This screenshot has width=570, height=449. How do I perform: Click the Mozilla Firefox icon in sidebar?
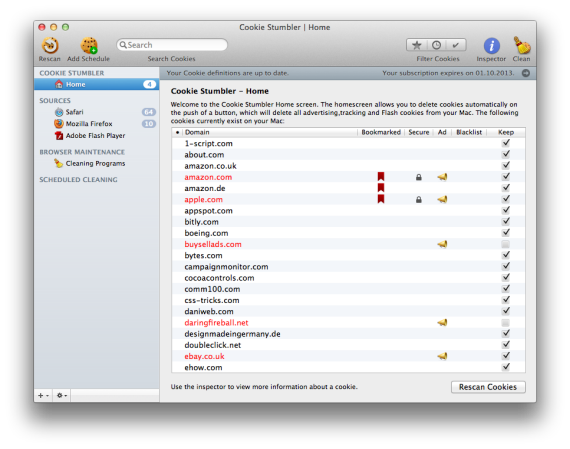click(59, 124)
